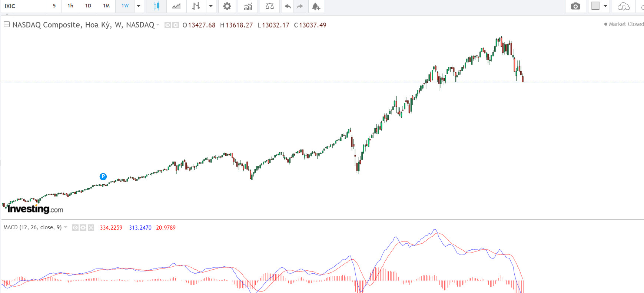Click histogram value 20.9789

point(166,228)
